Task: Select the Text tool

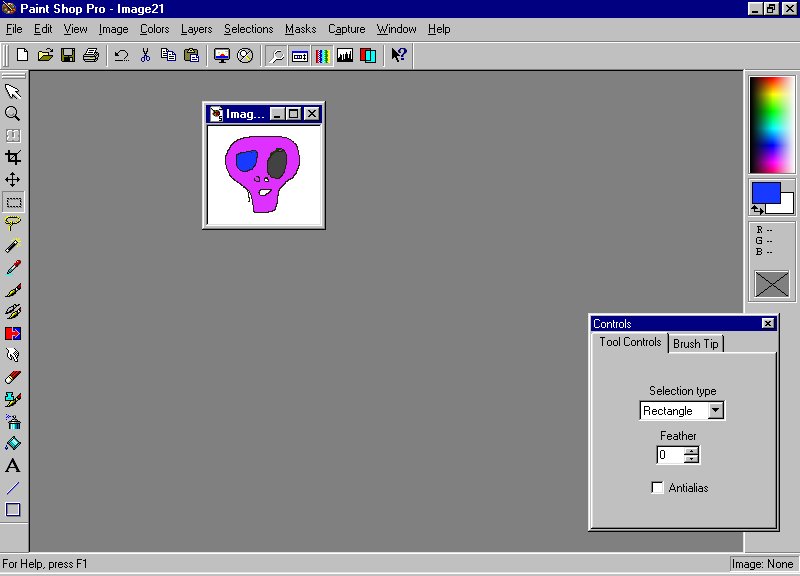Action: pyautogui.click(x=13, y=465)
